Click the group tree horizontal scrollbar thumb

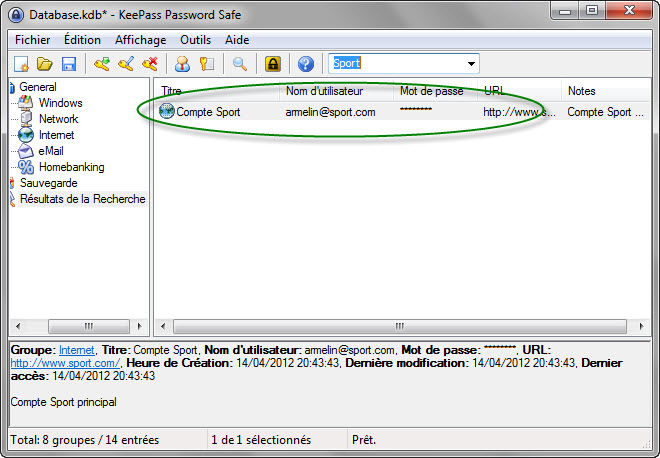(x=89, y=326)
